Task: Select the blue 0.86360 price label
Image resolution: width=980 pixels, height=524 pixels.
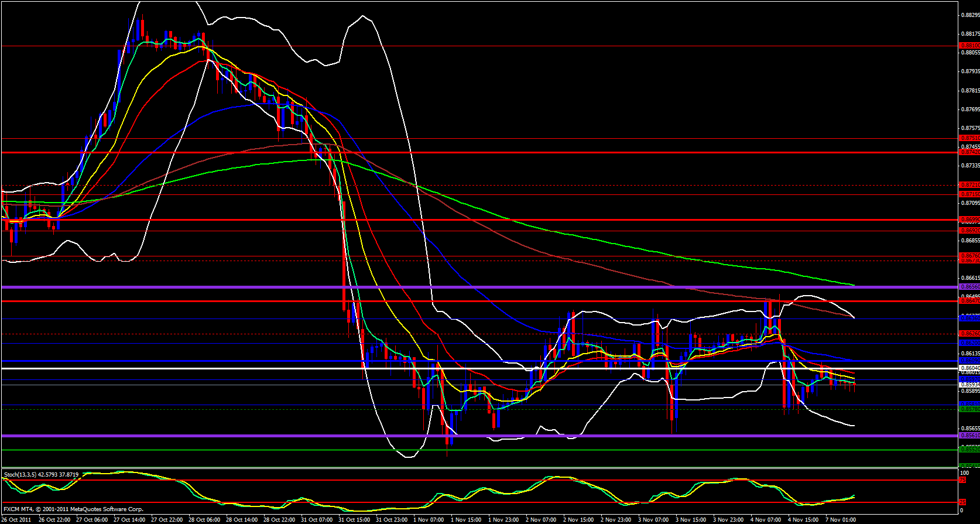Action: pyautogui.click(x=969, y=318)
